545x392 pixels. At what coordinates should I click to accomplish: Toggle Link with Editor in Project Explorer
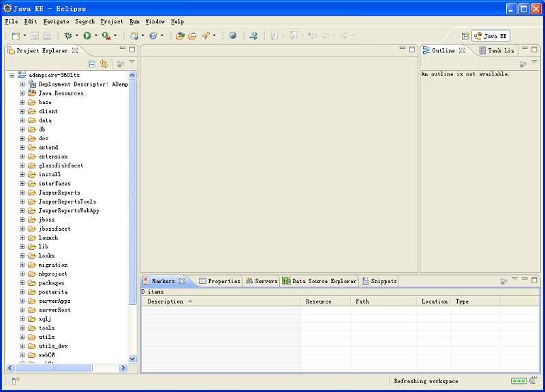point(104,63)
